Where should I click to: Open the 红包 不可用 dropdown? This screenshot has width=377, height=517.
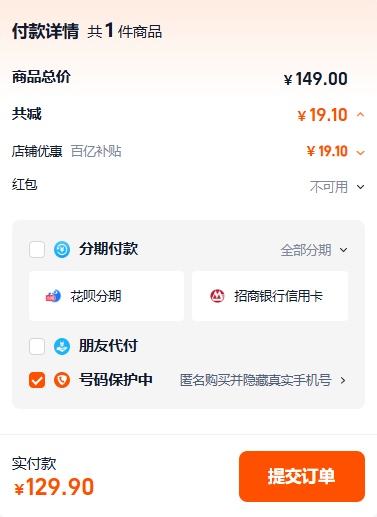coord(337,187)
